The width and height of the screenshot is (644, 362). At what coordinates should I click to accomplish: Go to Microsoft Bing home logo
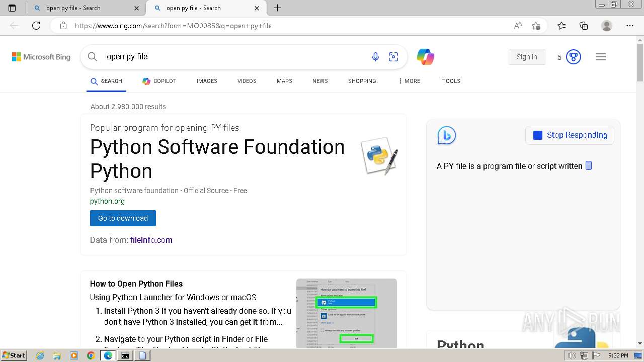pos(41,57)
